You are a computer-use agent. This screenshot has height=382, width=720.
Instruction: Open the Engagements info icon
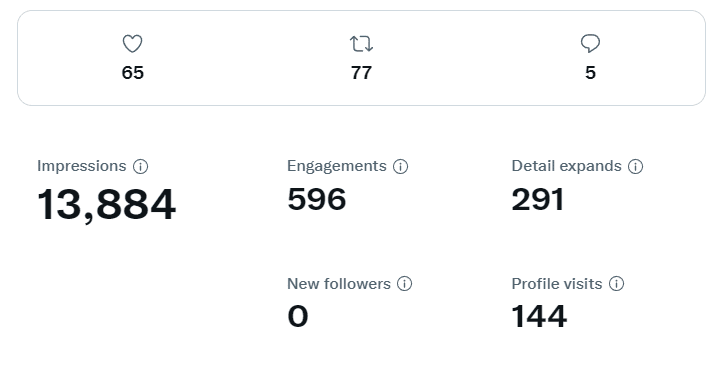coord(400,166)
